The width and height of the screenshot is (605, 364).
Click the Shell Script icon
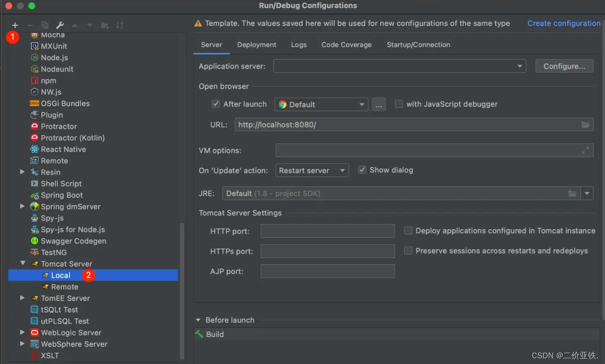click(x=35, y=184)
